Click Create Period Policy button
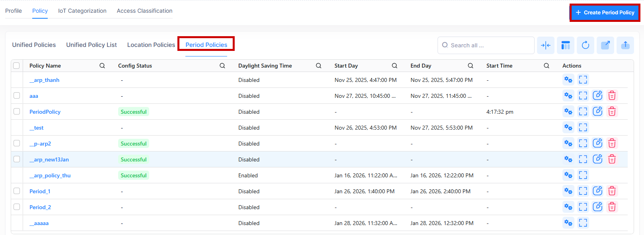The image size is (644, 235). [605, 13]
